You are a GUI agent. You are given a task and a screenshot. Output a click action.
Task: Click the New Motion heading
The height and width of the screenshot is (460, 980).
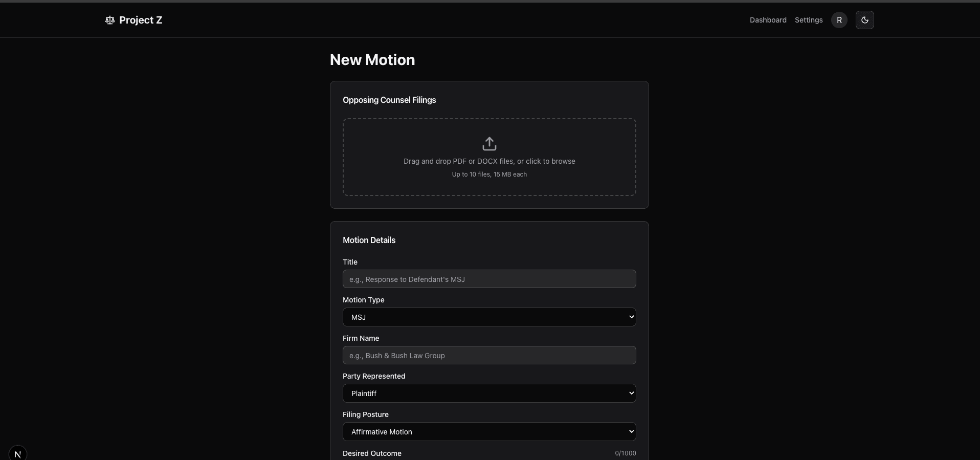coord(372,60)
